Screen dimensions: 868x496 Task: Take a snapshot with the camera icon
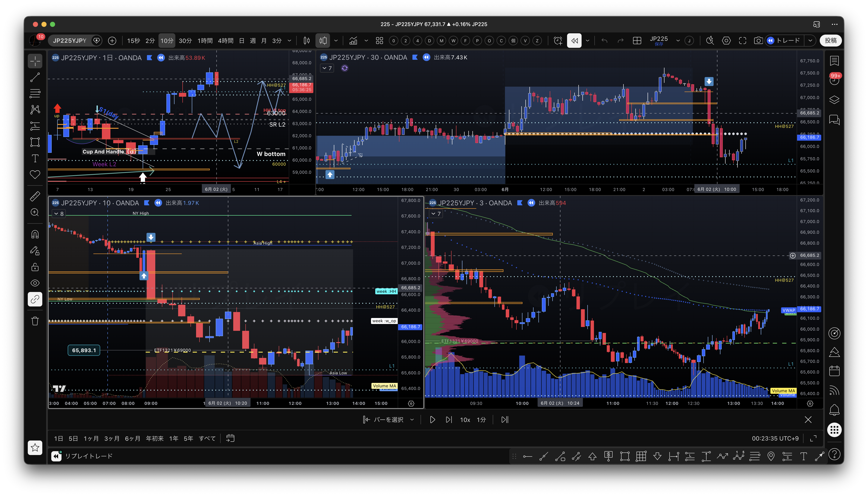click(x=758, y=41)
